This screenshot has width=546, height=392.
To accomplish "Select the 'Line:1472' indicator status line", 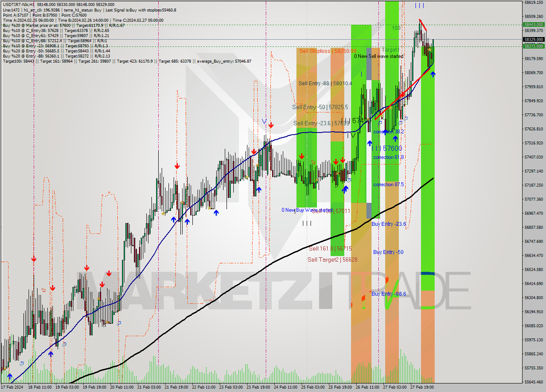I will pos(89,10).
